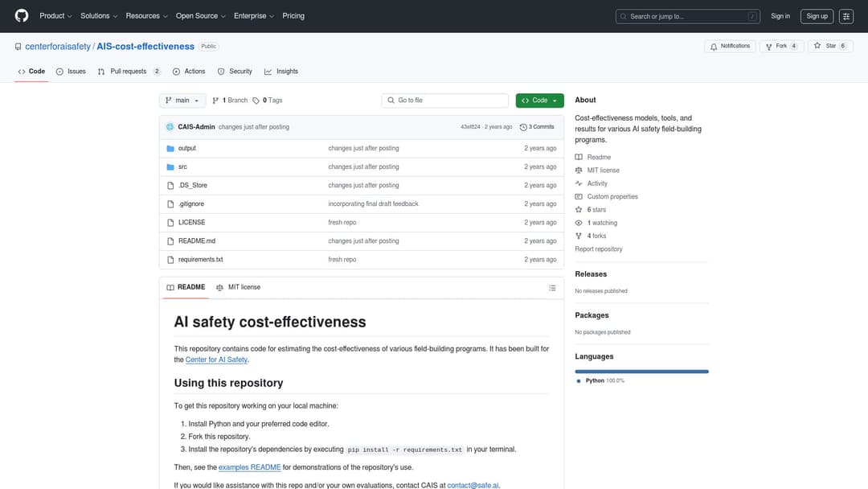Click the Packages heading
Image resolution: width=868 pixels, height=489 pixels.
click(x=592, y=315)
